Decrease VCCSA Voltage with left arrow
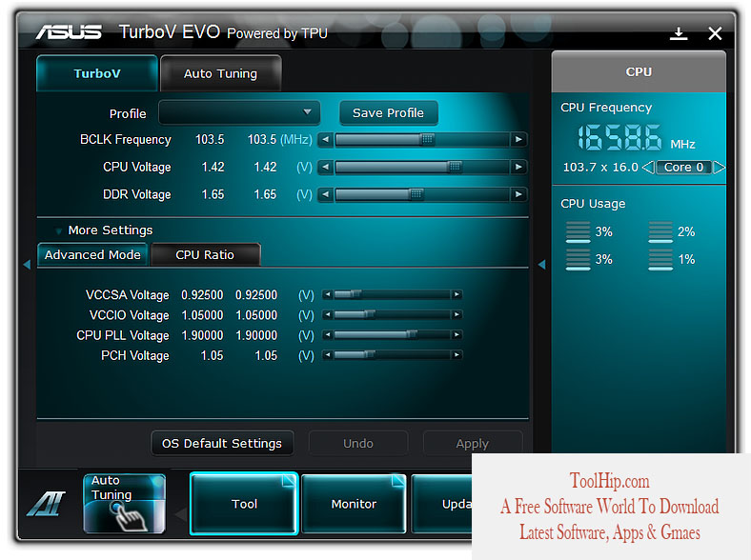The image size is (751, 560). [x=327, y=294]
